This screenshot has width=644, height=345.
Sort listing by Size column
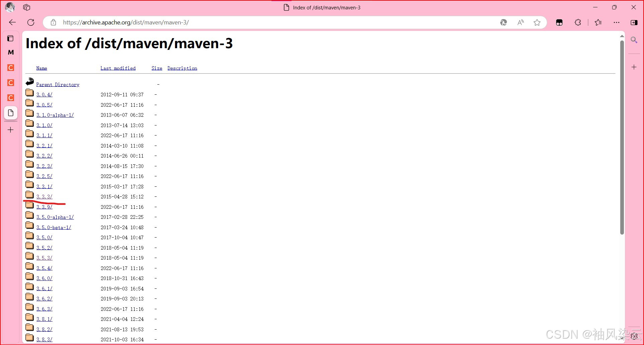[x=157, y=68]
